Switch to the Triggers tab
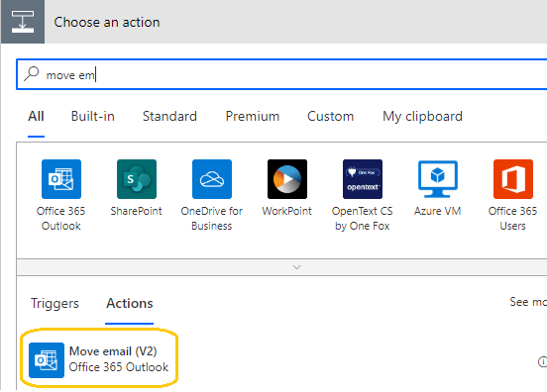This screenshot has width=547, height=392. [x=55, y=304]
